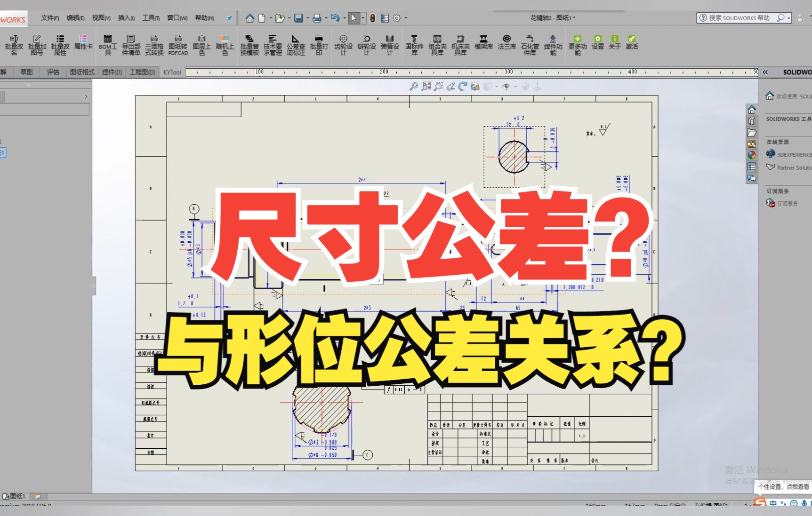Expand the help search type dropdown
812x516 pixels.
(x=788, y=18)
